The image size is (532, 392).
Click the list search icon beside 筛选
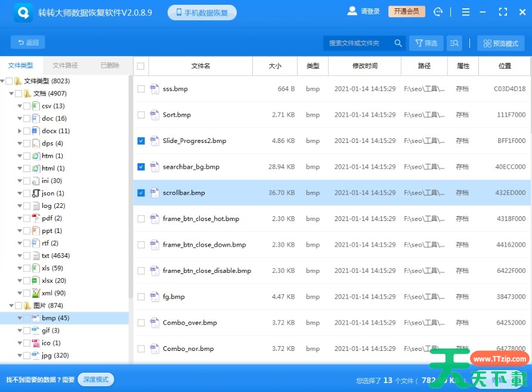pyautogui.click(x=455, y=43)
